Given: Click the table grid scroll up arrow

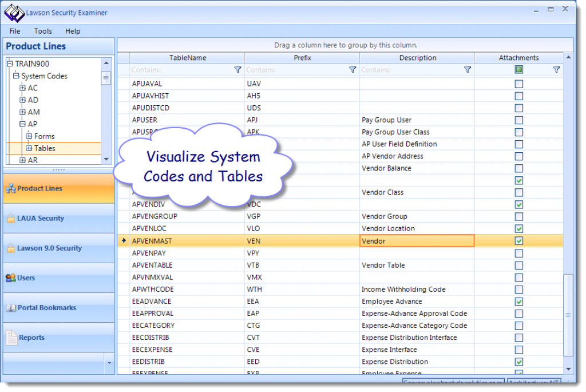Looking at the screenshot, I should click(568, 58).
